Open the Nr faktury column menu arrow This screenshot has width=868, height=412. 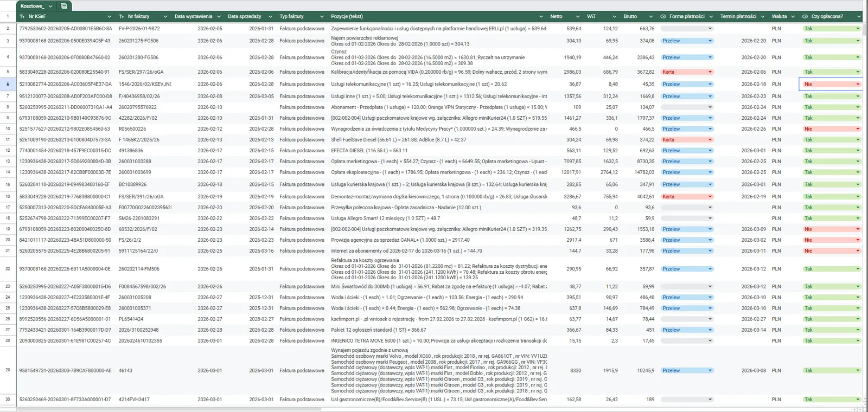coord(166,16)
